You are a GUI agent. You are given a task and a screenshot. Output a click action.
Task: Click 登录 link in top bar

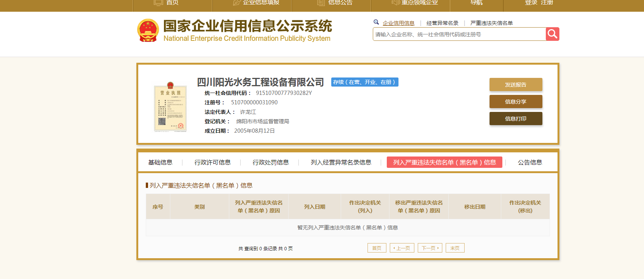click(x=531, y=3)
